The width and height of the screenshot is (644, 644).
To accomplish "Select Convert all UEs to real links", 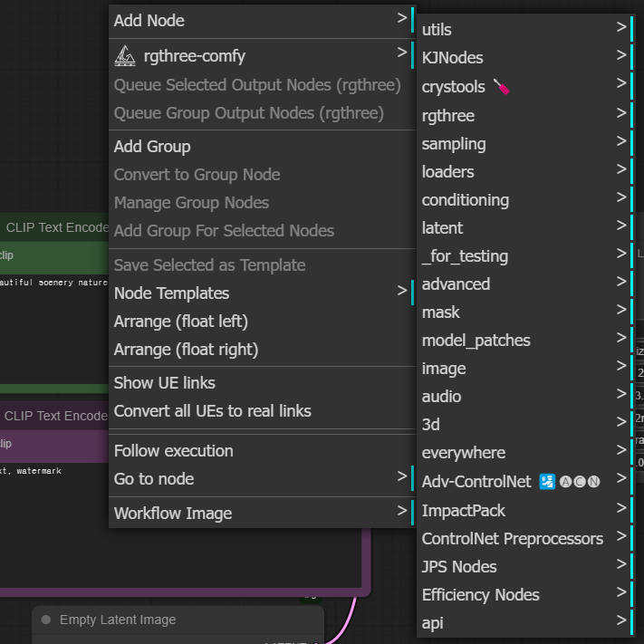I will point(263,410).
